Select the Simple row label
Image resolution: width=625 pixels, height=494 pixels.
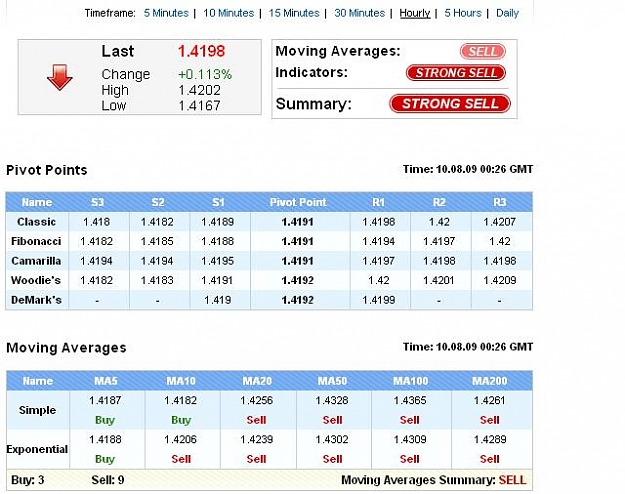[37, 410]
